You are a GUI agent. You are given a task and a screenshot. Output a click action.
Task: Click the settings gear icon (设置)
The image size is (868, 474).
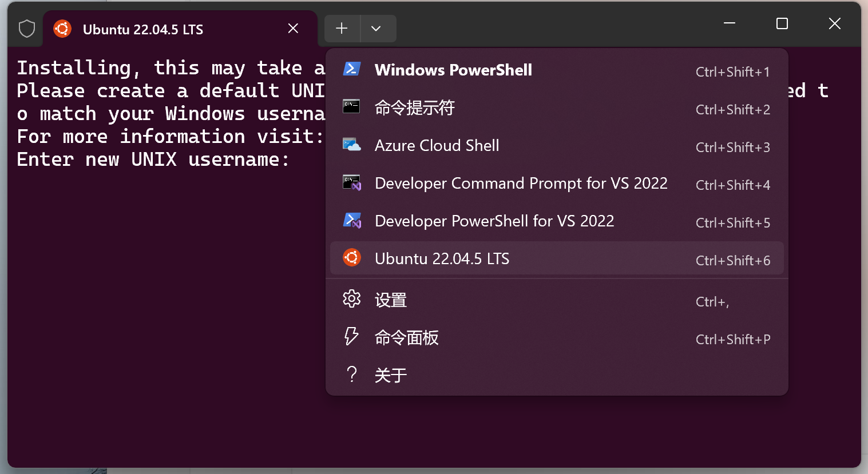click(351, 299)
